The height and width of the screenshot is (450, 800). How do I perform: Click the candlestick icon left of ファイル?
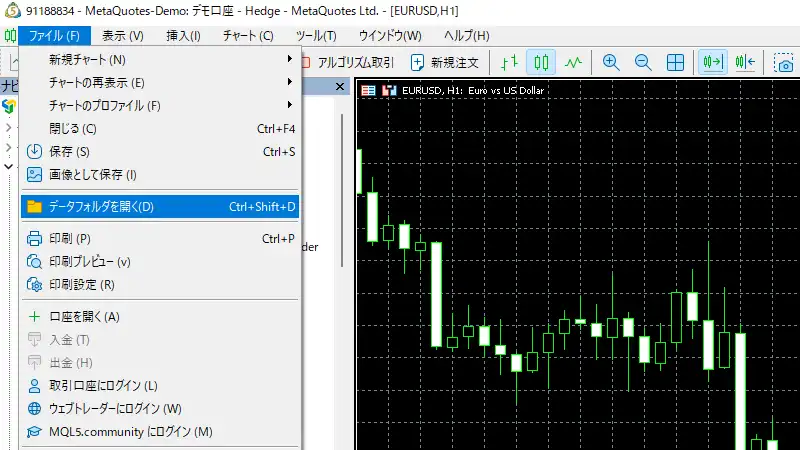10,36
